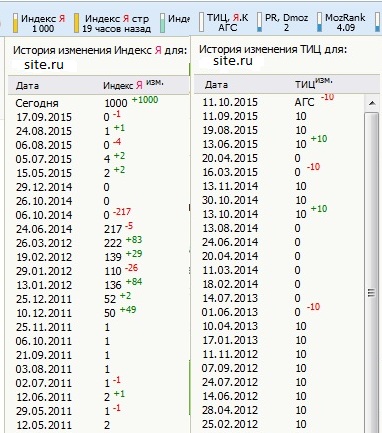
Task: Click the ТИЦ, Я.К indicator bar icon
Action: pos(201,23)
